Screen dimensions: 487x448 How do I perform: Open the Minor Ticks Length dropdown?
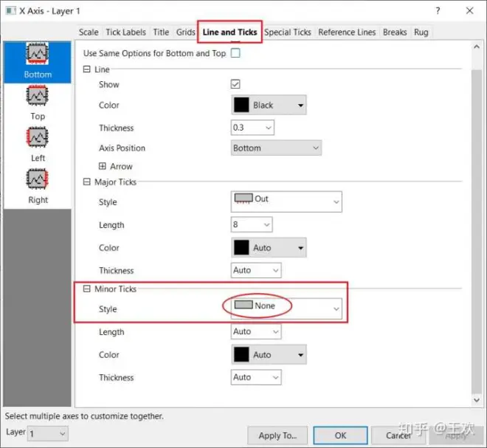pos(256,331)
